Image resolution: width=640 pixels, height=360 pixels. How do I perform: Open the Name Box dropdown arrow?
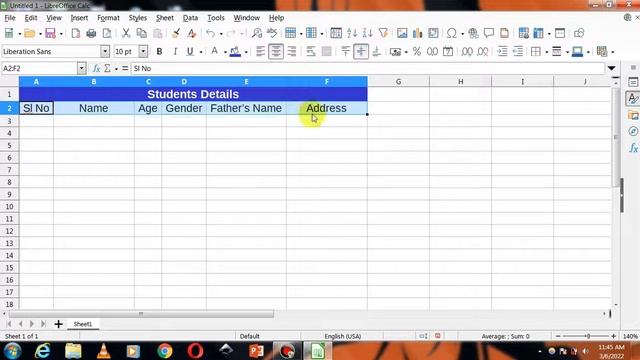81,68
